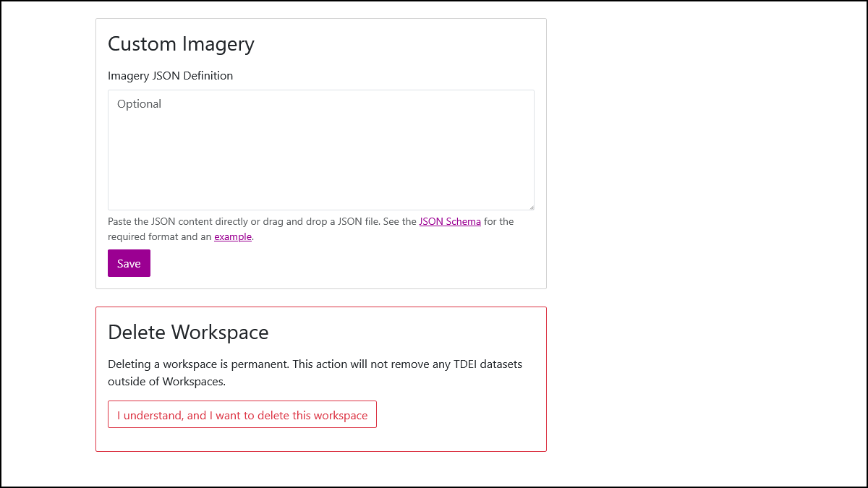Select the Custom Imagery heading
This screenshot has width=868, height=488.
(181, 43)
